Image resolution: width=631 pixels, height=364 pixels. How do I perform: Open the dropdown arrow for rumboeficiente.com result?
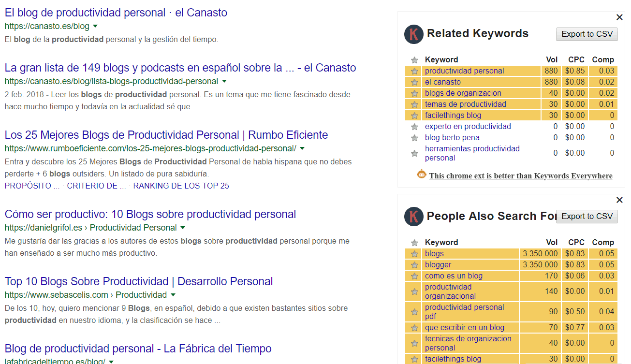coord(302,148)
